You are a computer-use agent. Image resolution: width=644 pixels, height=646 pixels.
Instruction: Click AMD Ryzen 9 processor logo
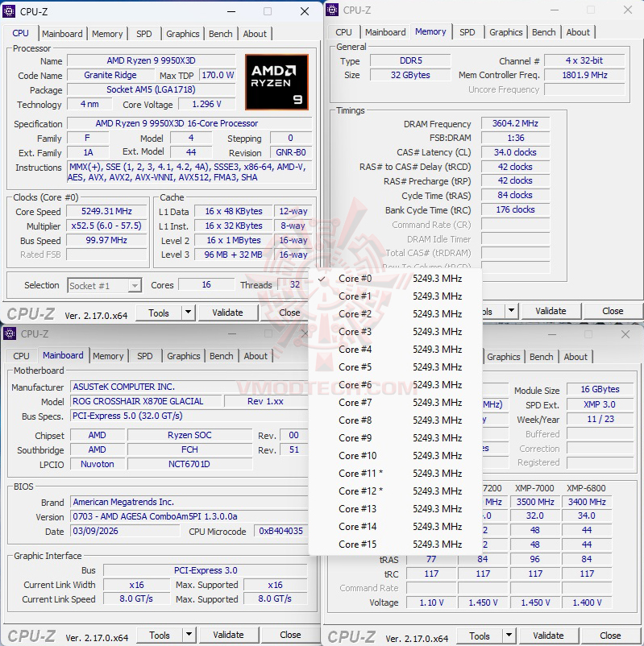276,82
